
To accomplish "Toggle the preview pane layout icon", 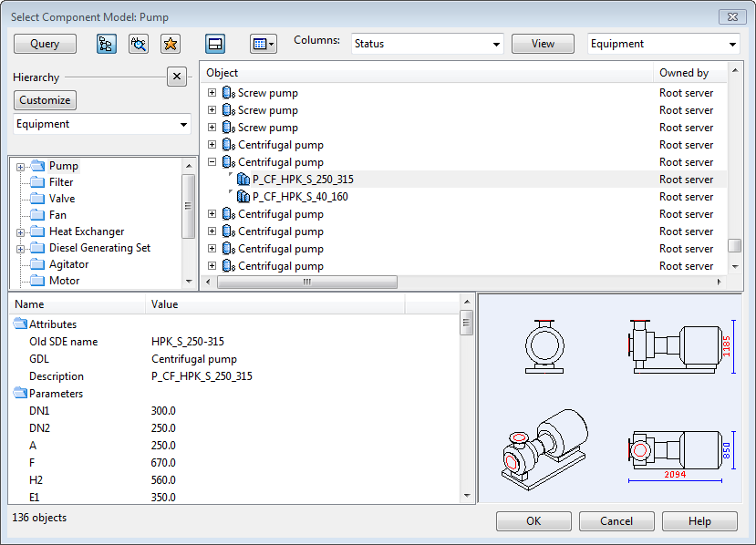I will coord(215,44).
